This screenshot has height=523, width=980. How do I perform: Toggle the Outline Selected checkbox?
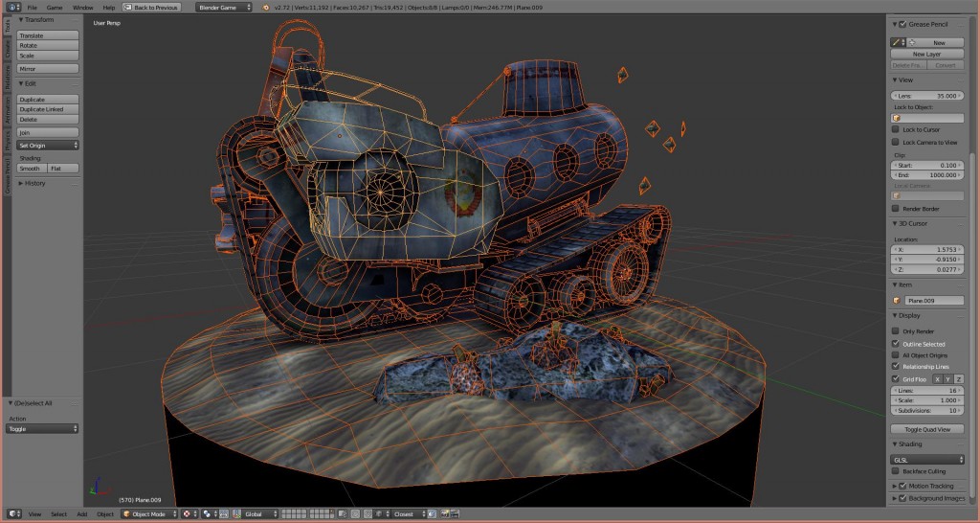(x=895, y=344)
